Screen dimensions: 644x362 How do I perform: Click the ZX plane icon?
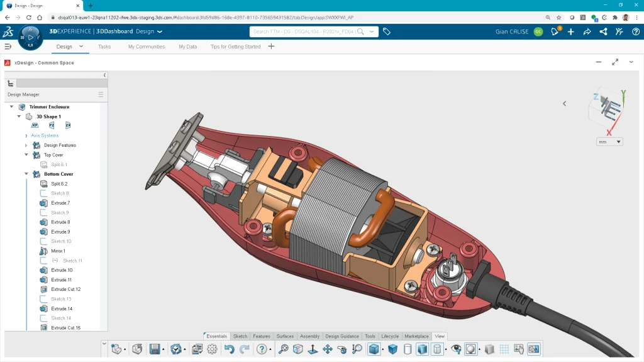pyautogui.click(x=68, y=125)
